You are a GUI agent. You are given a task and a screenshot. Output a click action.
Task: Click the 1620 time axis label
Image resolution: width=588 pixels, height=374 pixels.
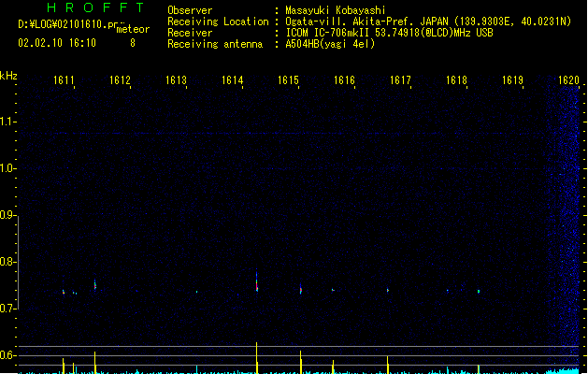568,80
